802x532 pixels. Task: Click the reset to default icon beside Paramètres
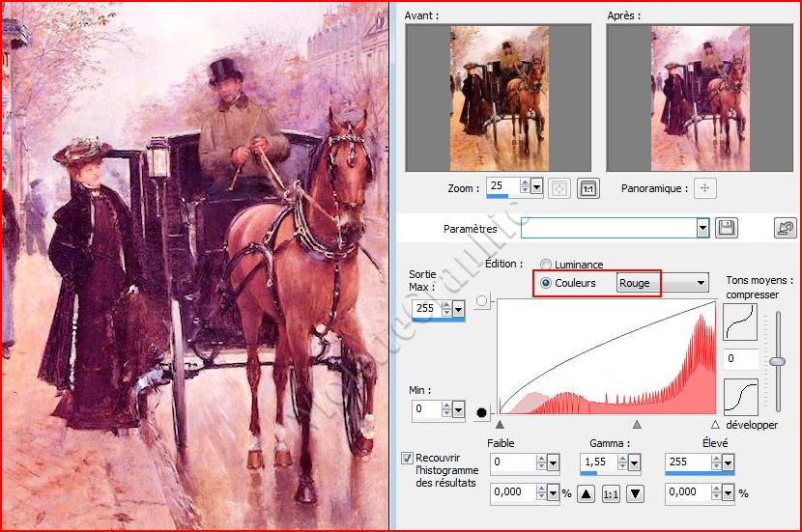pos(785,229)
